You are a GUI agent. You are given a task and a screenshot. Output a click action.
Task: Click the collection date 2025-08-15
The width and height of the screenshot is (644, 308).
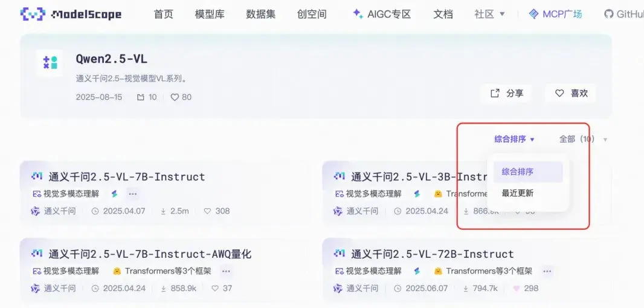point(99,97)
